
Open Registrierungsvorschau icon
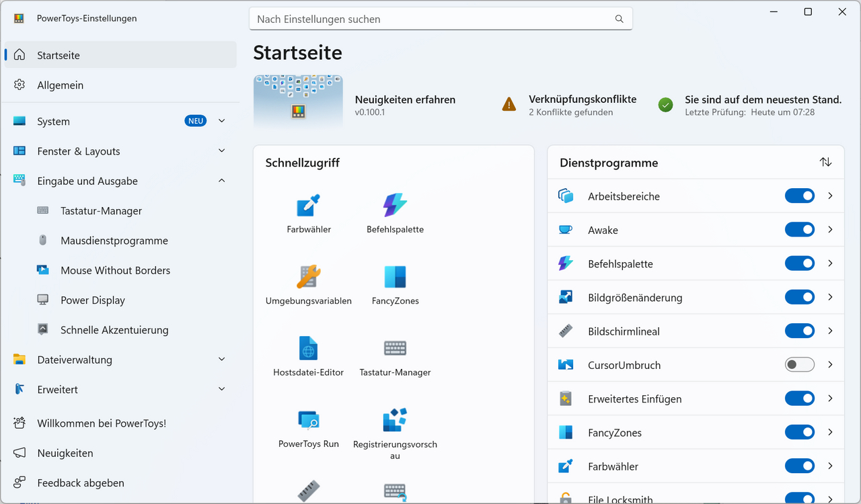(395, 420)
